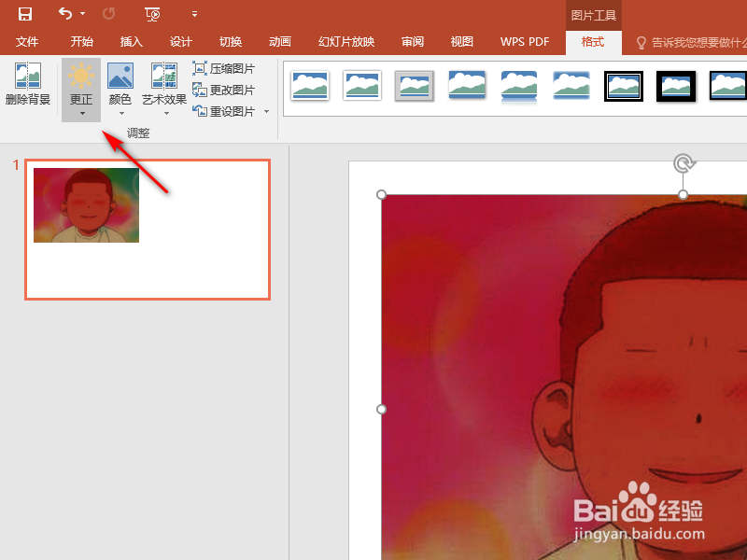Click 重设图片 reset picture

[224, 111]
